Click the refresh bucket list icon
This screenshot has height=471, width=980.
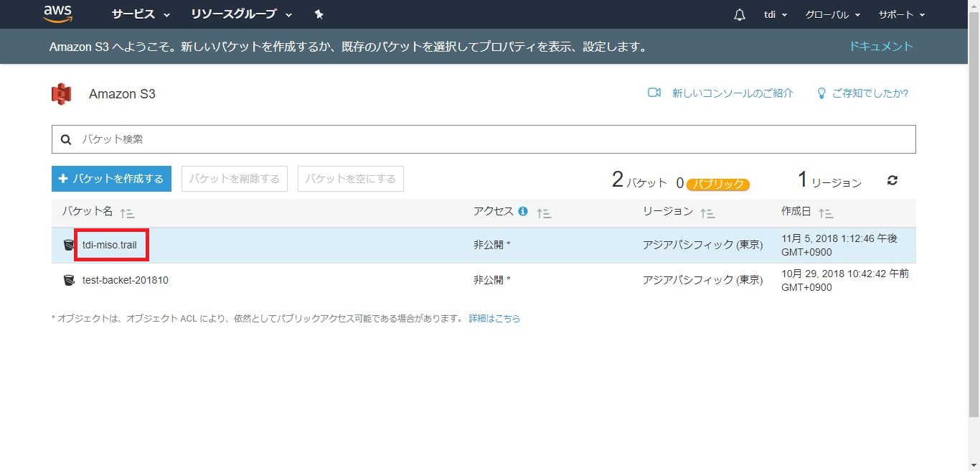point(892,180)
